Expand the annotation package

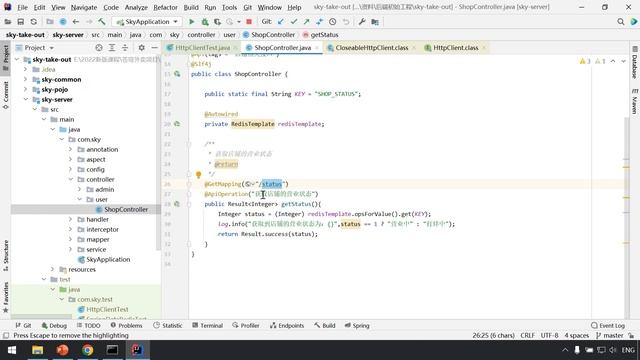tap(71, 149)
